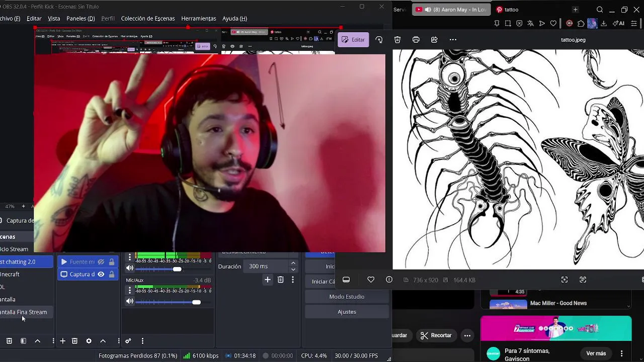
Task: Click the browser send arrow icon
Action: (x=542, y=23)
